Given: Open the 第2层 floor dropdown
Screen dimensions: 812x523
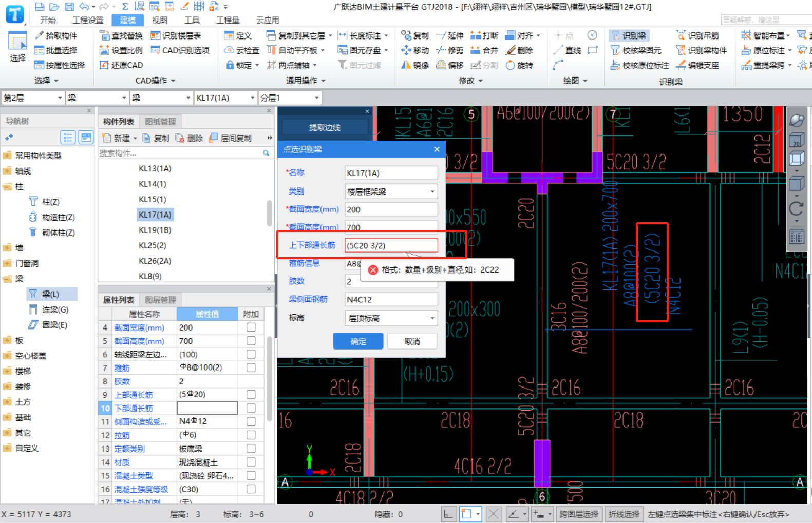Looking at the screenshot, I should pos(33,98).
